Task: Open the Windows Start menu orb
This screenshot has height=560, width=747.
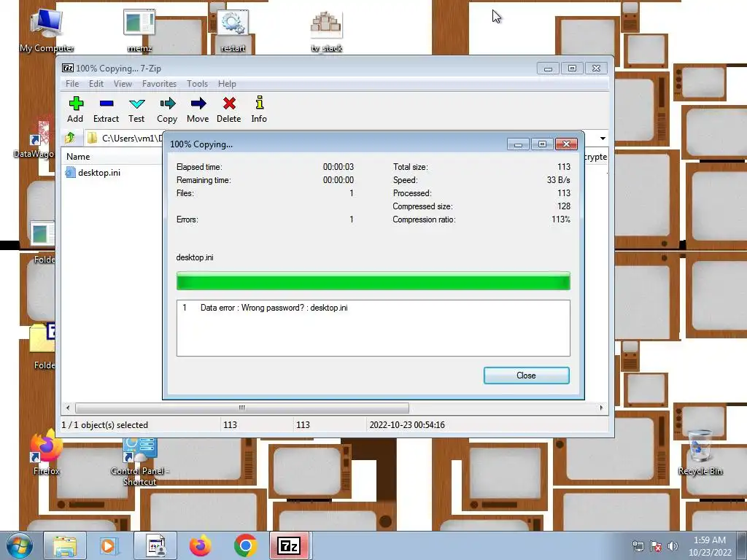Action: click(20, 545)
